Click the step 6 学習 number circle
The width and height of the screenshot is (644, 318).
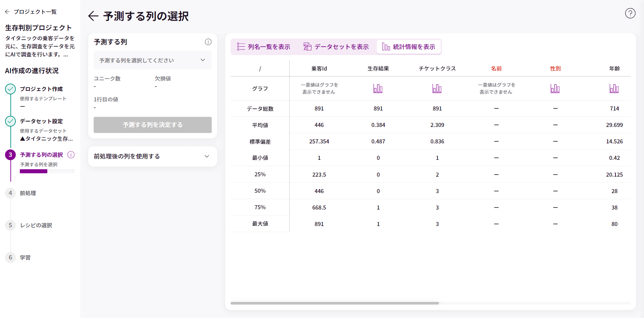click(x=10, y=258)
